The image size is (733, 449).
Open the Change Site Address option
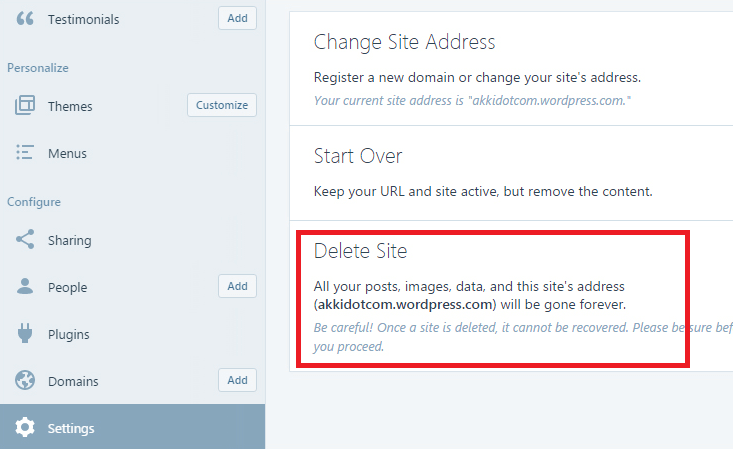tap(404, 42)
